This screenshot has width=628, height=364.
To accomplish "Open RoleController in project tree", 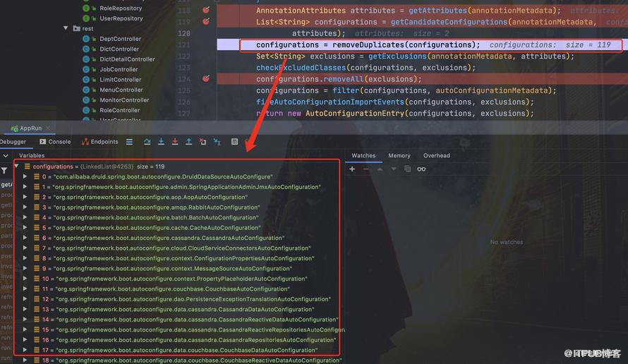I will [120, 110].
